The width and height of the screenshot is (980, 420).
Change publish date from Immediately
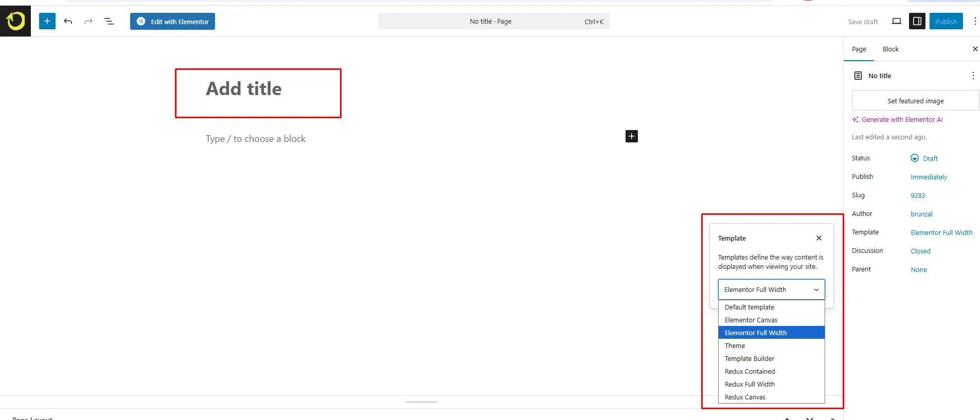(929, 177)
